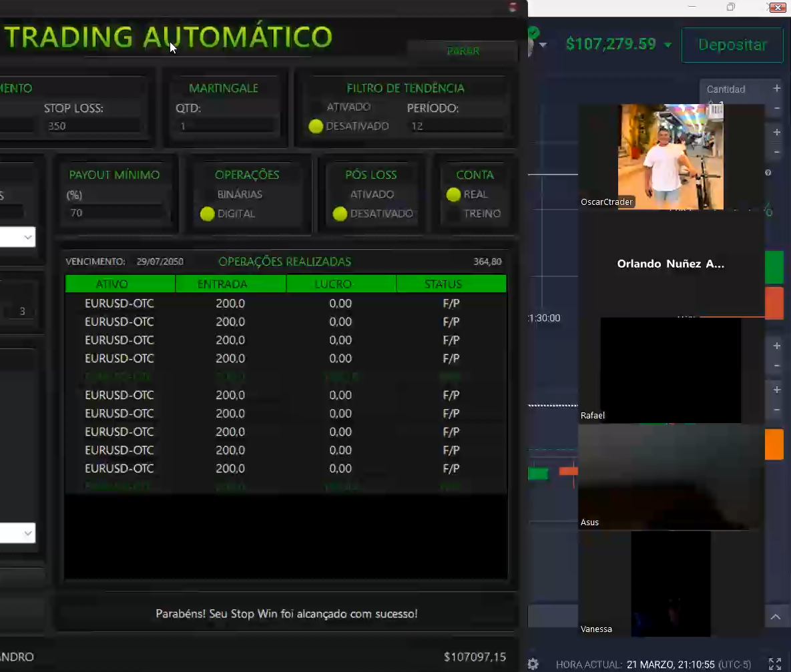Open settings via the gear icon

[x=533, y=664]
